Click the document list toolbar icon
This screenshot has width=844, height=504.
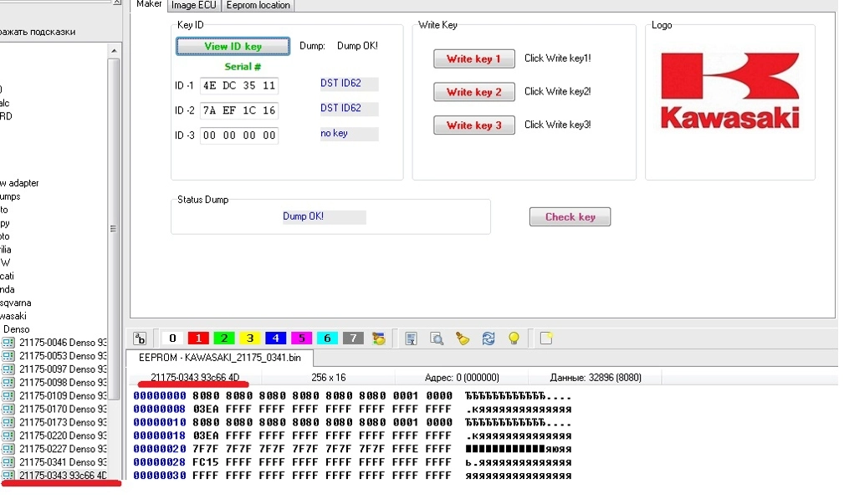tap(411, 339)
